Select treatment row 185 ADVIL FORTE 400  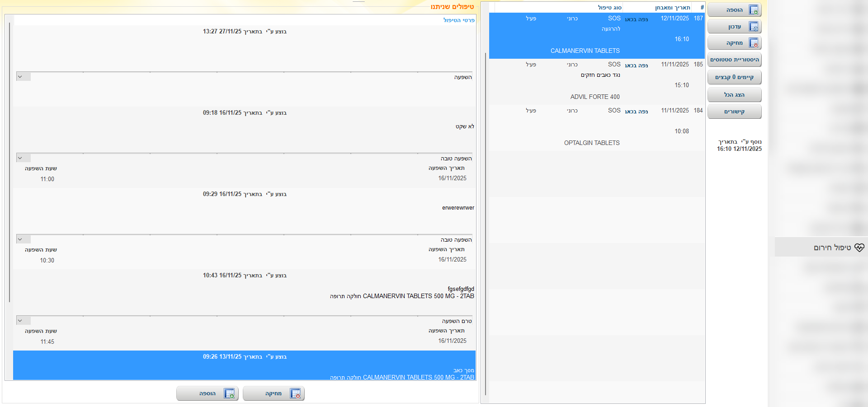pos(596,81)
